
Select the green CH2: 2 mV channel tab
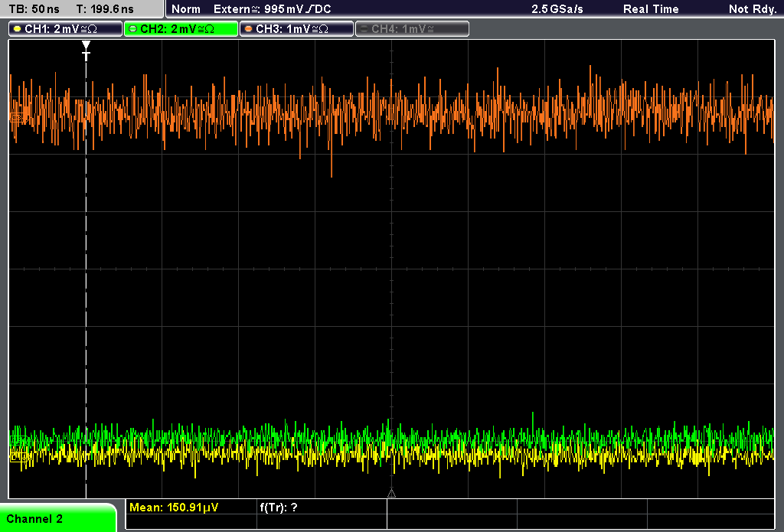tap(181, 29)
